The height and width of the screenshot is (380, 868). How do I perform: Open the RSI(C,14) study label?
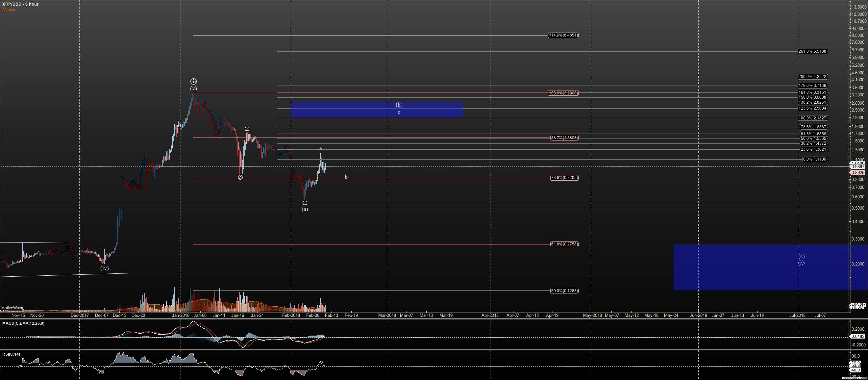click(x=11, y=354)
